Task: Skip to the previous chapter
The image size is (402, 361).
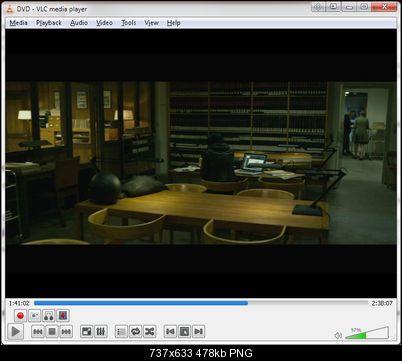Action: (38, 332)
